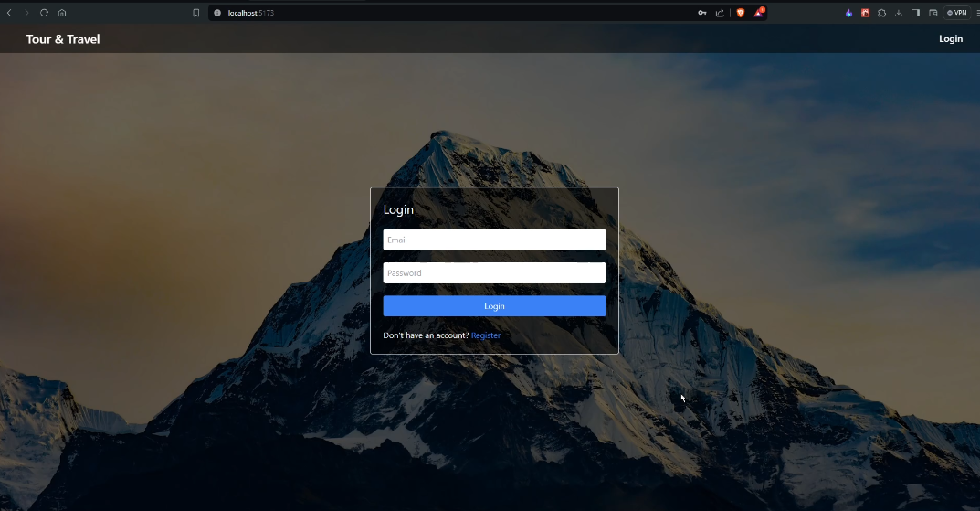Open the Brave Wallet icon
The height and width of the screenshot is (511, 980).
933,13
